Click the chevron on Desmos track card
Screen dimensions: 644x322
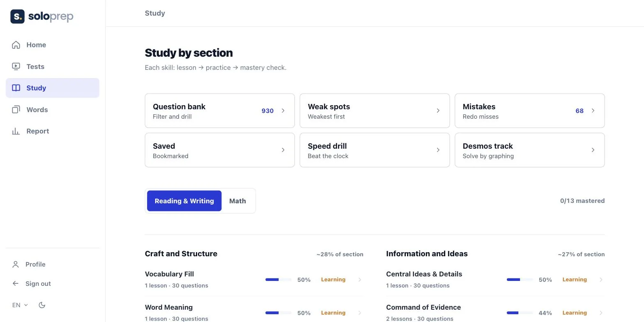[x=593, y=150]
